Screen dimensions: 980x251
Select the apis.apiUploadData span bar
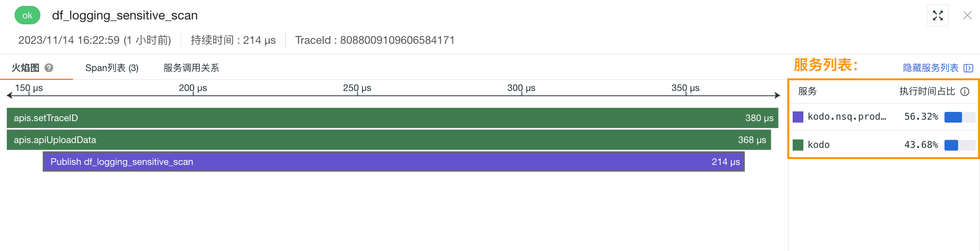(x=389, y=140)
